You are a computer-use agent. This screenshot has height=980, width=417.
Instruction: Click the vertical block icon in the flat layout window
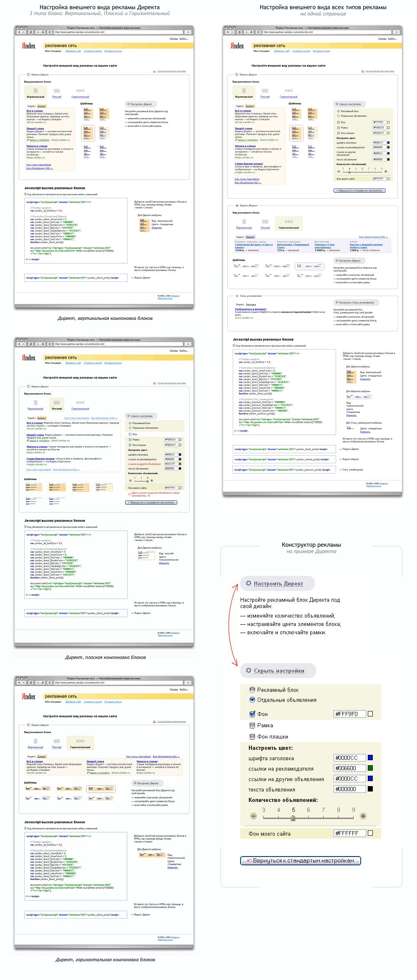pos(35,402)
